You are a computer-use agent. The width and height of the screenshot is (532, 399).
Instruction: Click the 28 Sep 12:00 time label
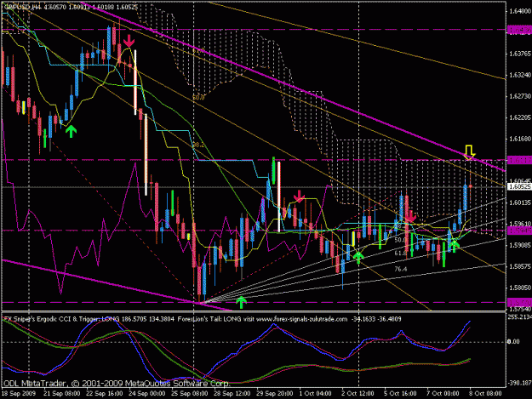point(232,394)
